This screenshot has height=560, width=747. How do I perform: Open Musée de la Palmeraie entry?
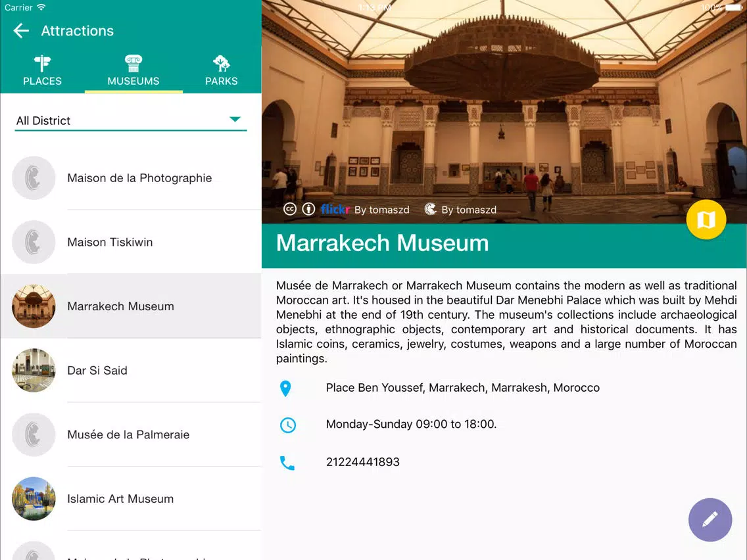tap(131, 434)
